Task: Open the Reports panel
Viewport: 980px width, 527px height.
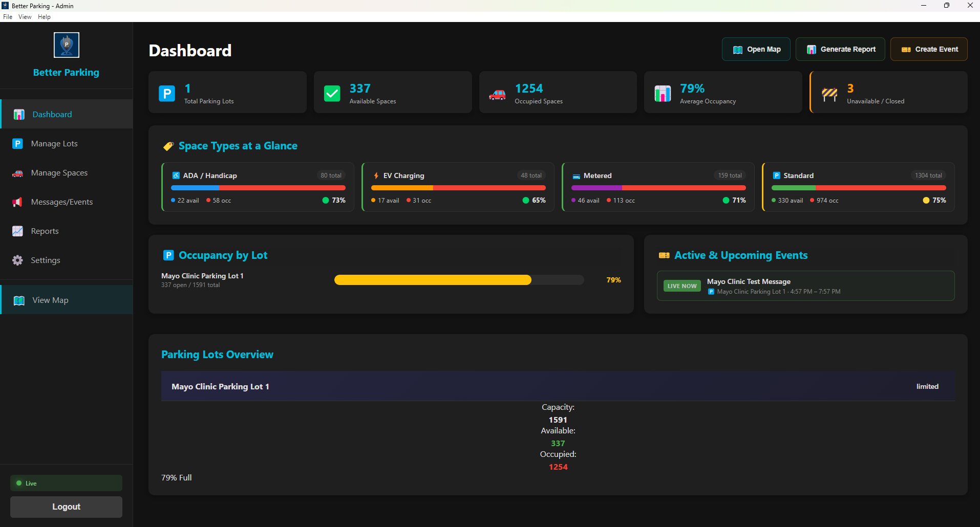Action: (45, 231)
